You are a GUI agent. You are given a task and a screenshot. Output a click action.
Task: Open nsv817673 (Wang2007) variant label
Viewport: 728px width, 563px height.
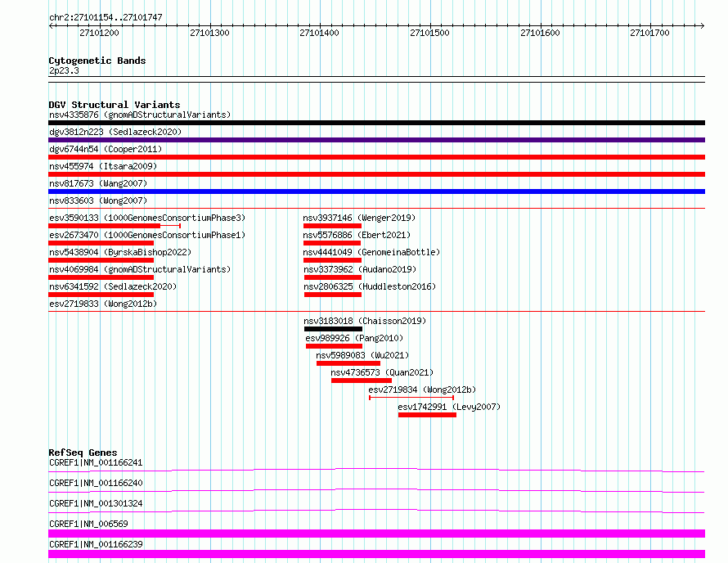(x=98, y=183)
